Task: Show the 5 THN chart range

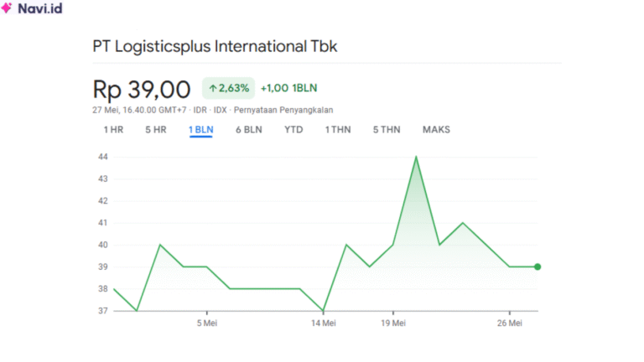Action: click(387, 130)
